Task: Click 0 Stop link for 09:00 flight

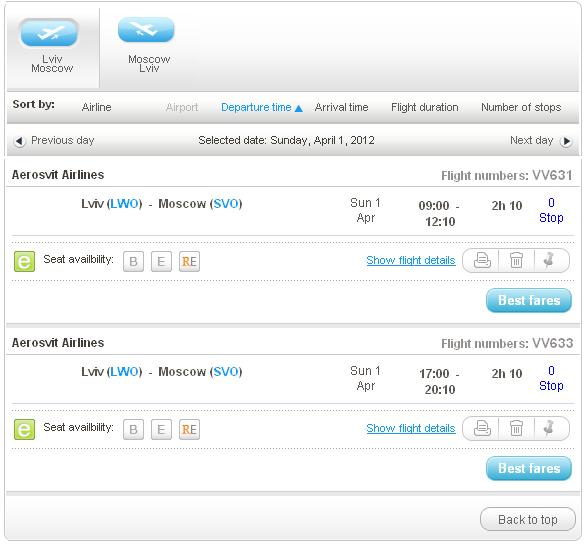Action: (x=551, y=210)
